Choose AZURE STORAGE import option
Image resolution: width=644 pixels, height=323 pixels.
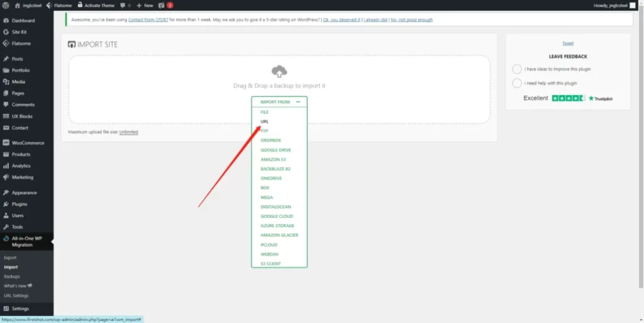point(277,226)
